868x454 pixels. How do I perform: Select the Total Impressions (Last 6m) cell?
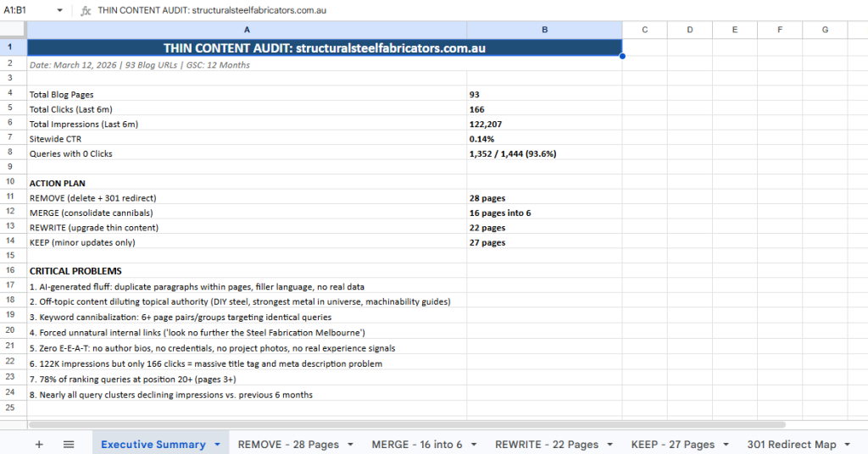[247, 125]
